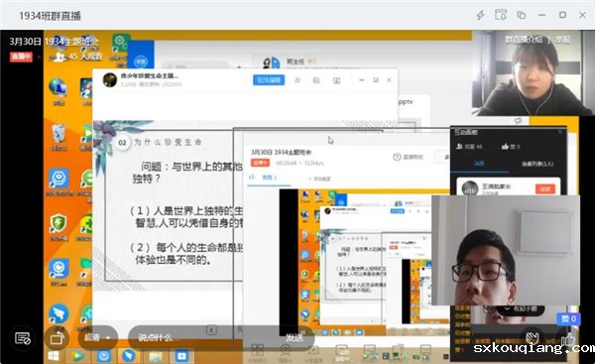Click the 添加画面 add scene option
The width and height of the screenshot is (595, 364).
(x=319, y=179)
